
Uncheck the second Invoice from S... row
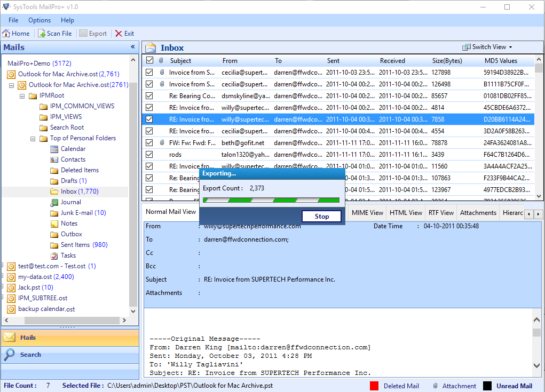tap(149, 84)
